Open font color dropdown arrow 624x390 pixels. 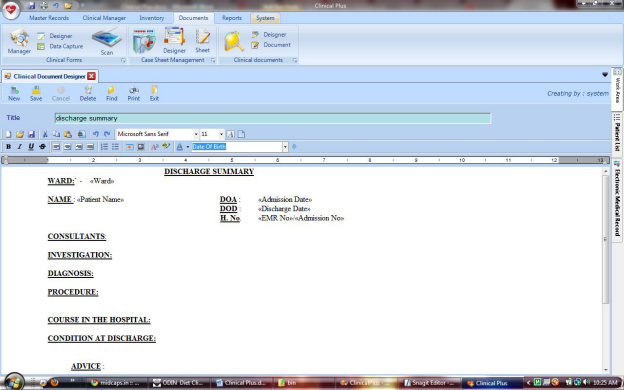click(188, 147)
